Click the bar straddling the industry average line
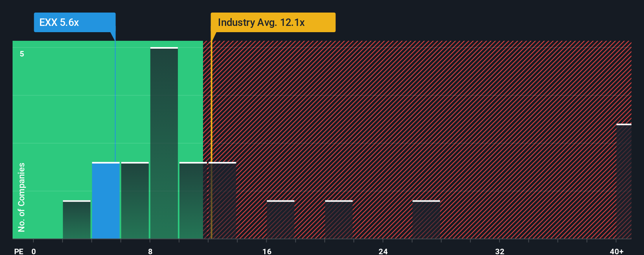 222,200
